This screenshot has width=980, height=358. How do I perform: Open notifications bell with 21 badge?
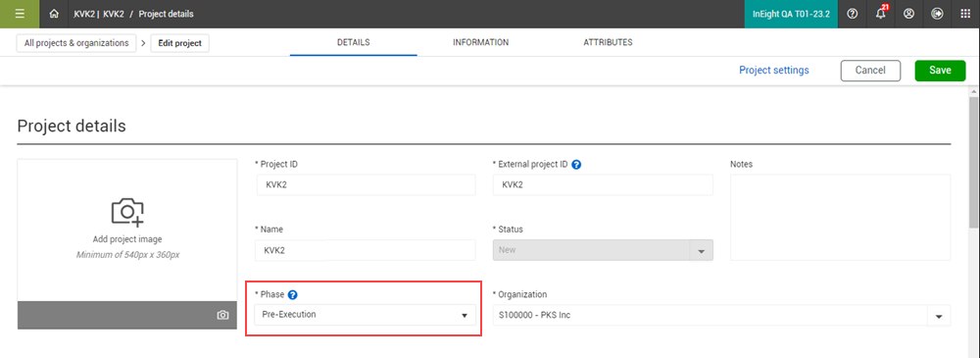pyautogui.click(x=881, y=14)
